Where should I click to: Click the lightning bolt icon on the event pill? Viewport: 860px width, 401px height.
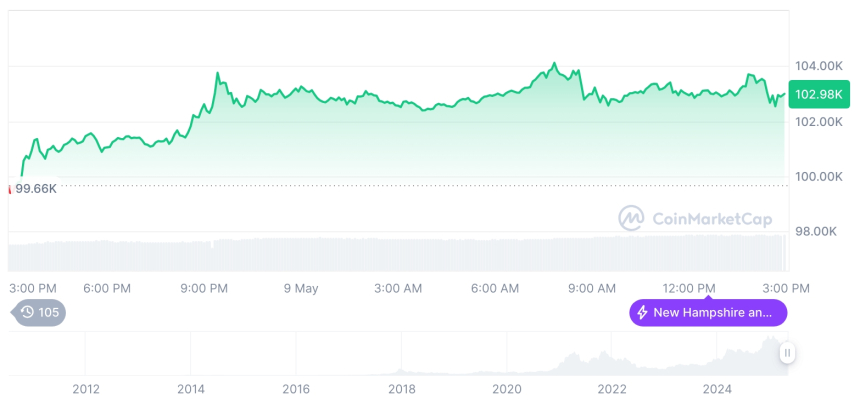(x=640, y=313)
